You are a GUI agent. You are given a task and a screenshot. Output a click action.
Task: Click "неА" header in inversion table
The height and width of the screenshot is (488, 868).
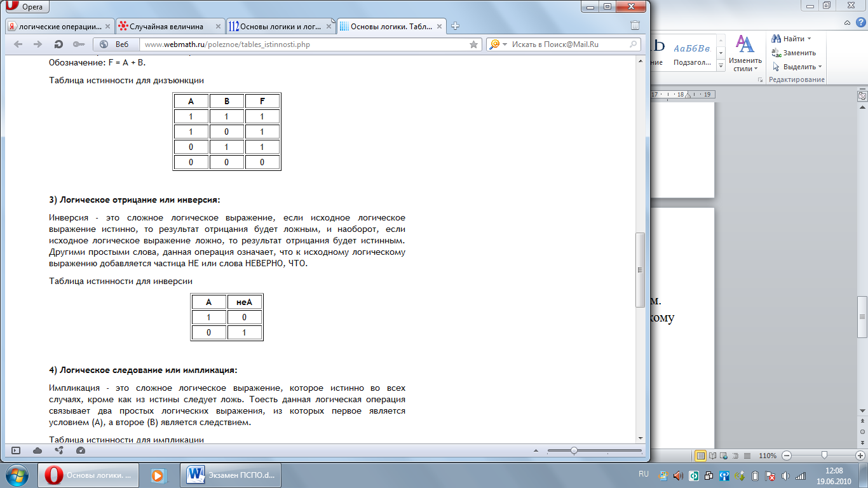[245, 302]
